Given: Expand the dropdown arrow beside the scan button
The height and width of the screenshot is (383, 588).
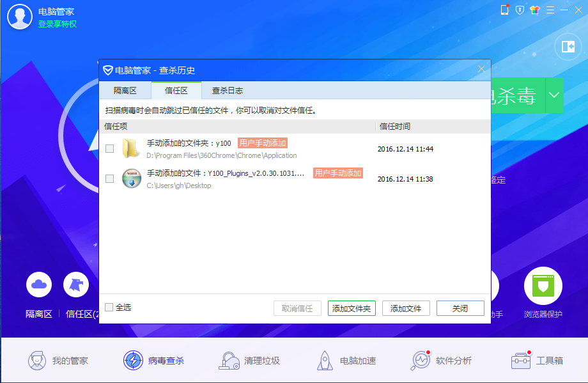Looking at the screenshot, I should (x=553, y=95).
